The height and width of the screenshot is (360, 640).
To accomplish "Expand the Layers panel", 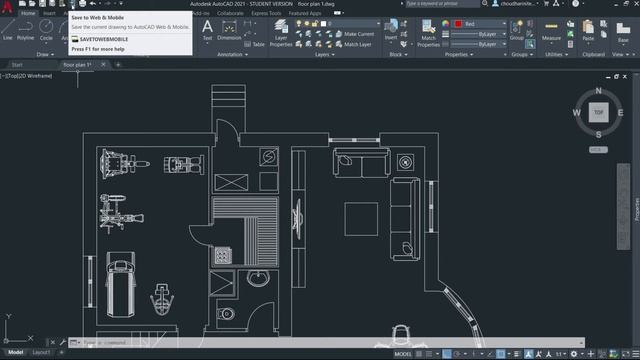I will coord(324,54).
